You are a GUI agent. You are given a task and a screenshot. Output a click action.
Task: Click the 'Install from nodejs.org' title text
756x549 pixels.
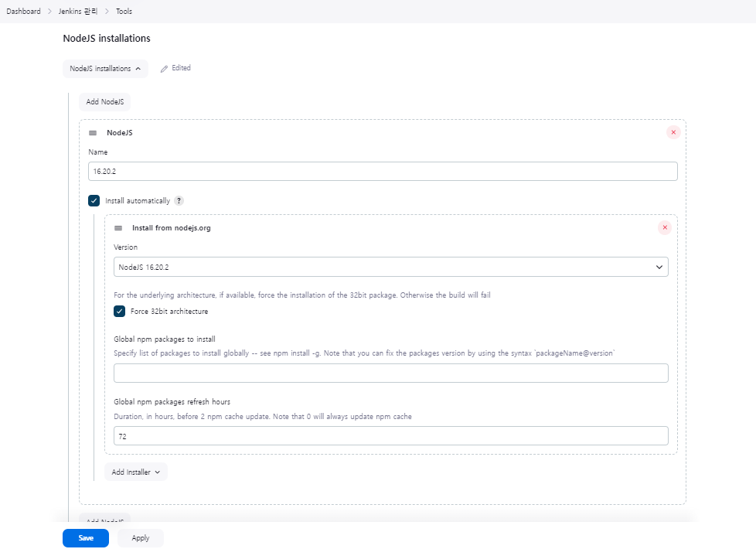click(171, 227)
